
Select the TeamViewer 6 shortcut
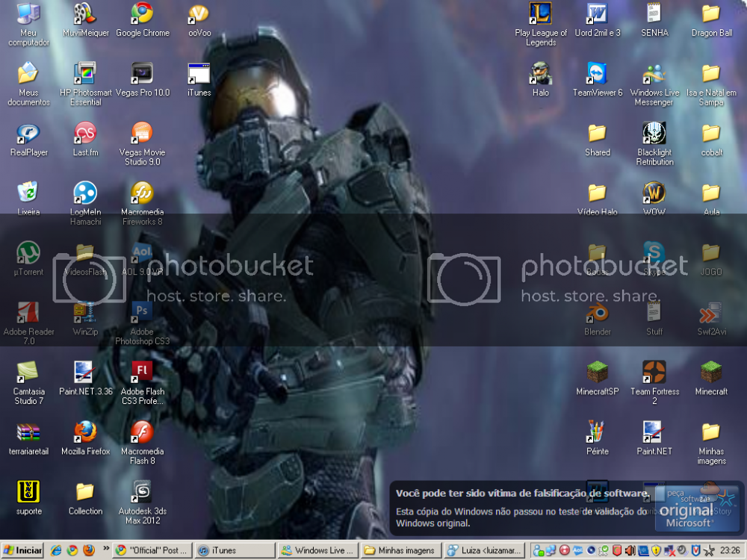pos(598,80)
